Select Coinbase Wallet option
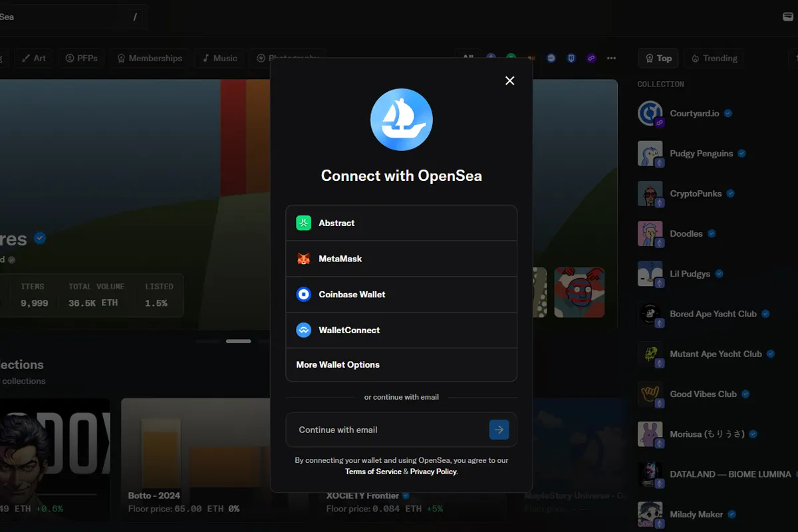Image resolution: width=798 pixels, height=532 pixels. pyautogui.click(x=402, y=294)
